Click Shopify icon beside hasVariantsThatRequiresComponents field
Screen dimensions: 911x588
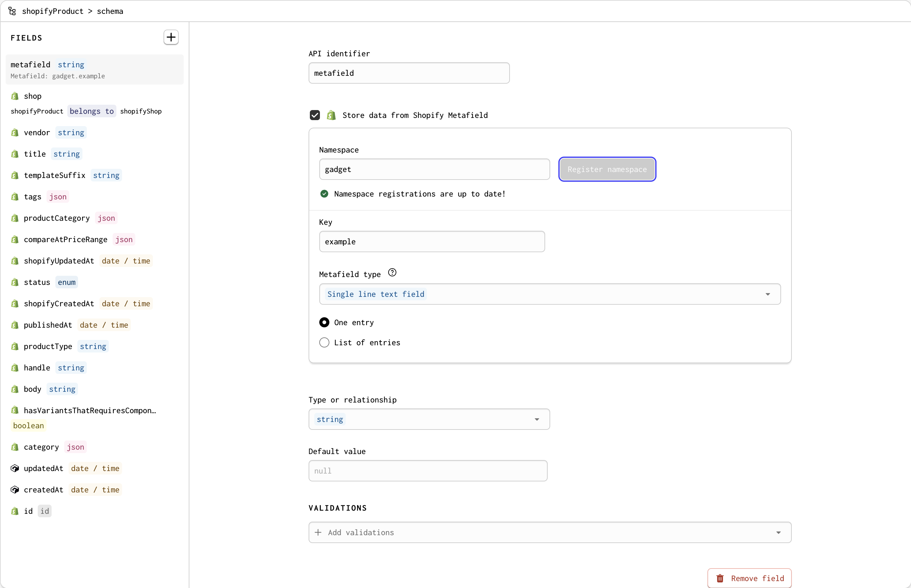coord(15,410)
